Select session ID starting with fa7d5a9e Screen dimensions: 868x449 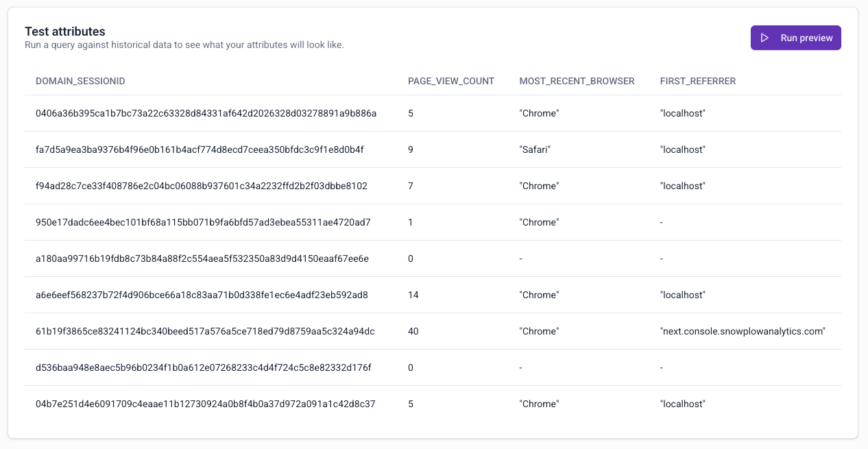[200, 149]
